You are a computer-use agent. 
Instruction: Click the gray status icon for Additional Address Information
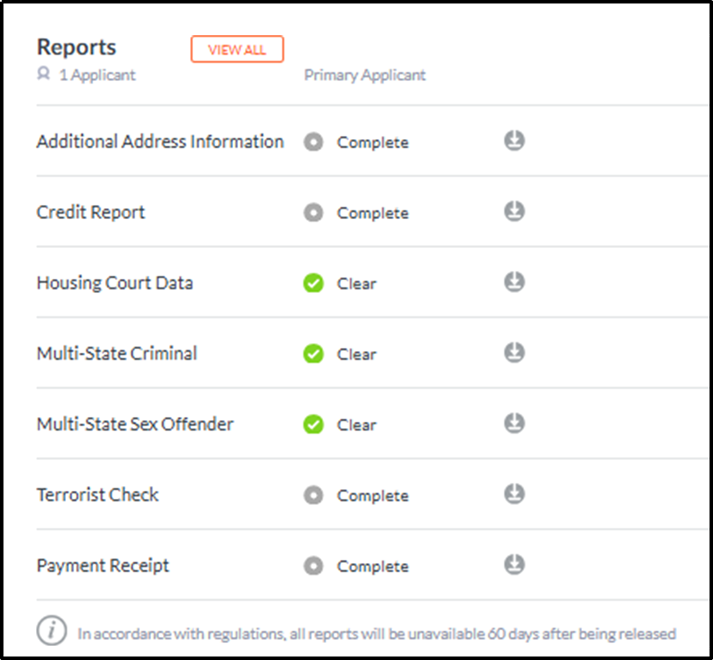pyautogui.click(x=313, y=142)
